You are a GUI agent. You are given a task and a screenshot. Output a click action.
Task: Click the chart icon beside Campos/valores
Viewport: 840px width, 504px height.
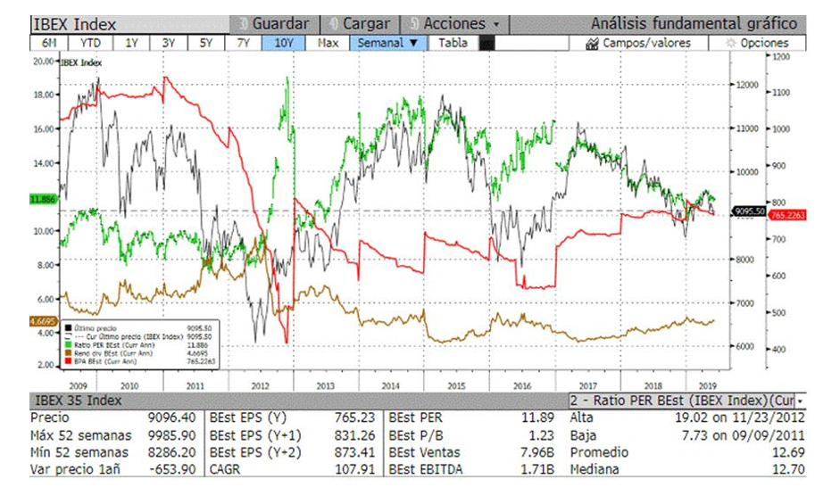[x=592, y=44]
